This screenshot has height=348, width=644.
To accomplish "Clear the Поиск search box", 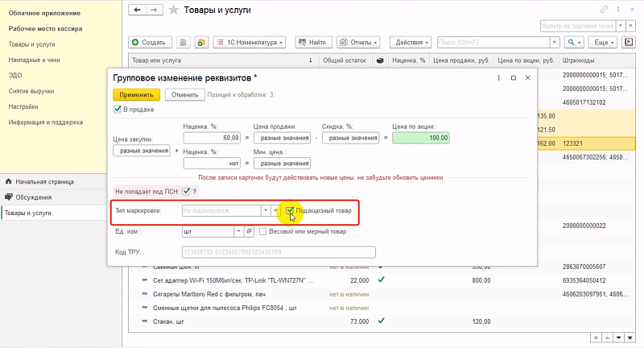I will click(x=555, y=43).
